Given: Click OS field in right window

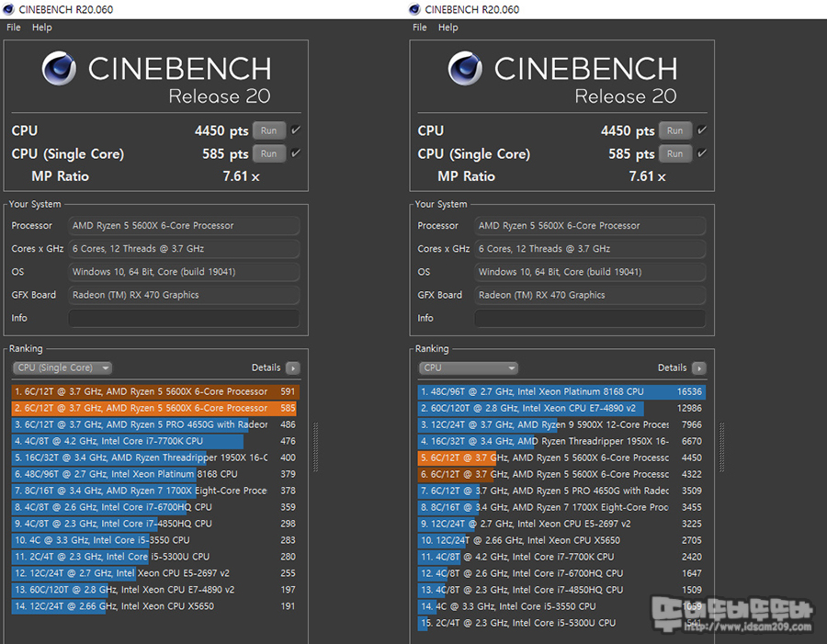Looking at the screenshot, I should 590,272.
